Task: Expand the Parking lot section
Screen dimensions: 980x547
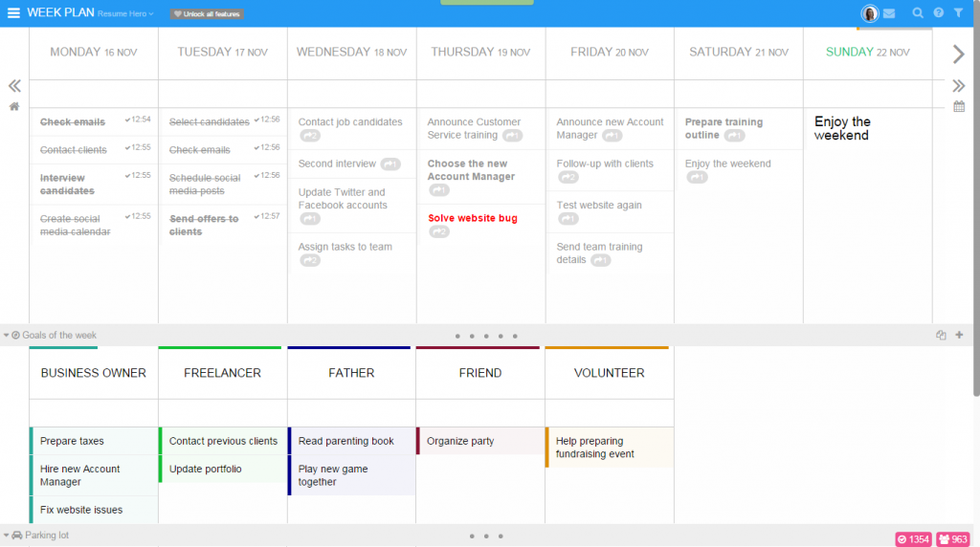Action: [x=7, y=536]
